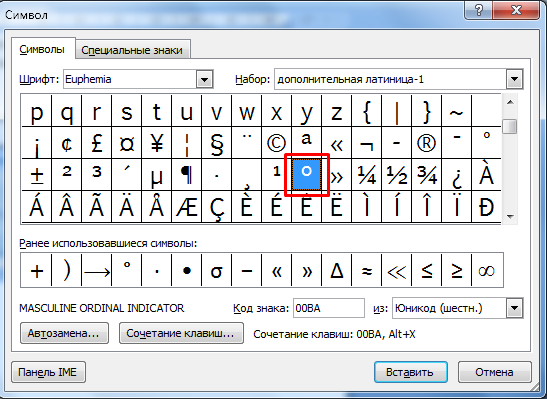Select the one-half ½ fraction
Image resolution: width=547 pixels, height=399 pixels.
396,175
